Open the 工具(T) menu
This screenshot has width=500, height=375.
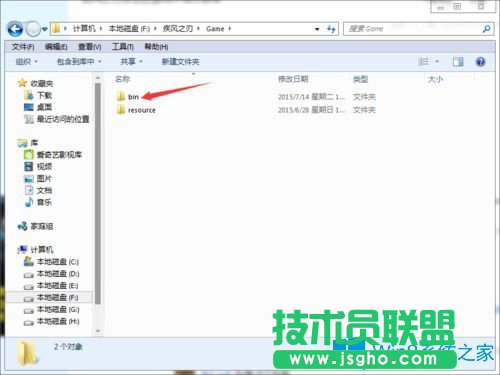pyautogui.click(x=123, y=47)
